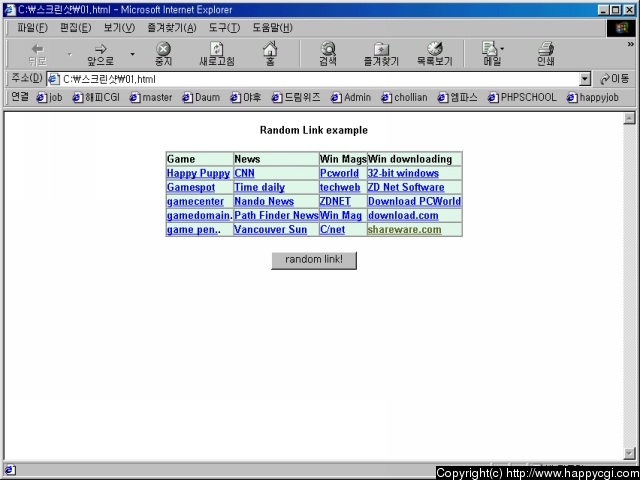Open the 드림위즈 links-bar shortcut
This screenshot has height=480, width=640.
coord(296,98)
